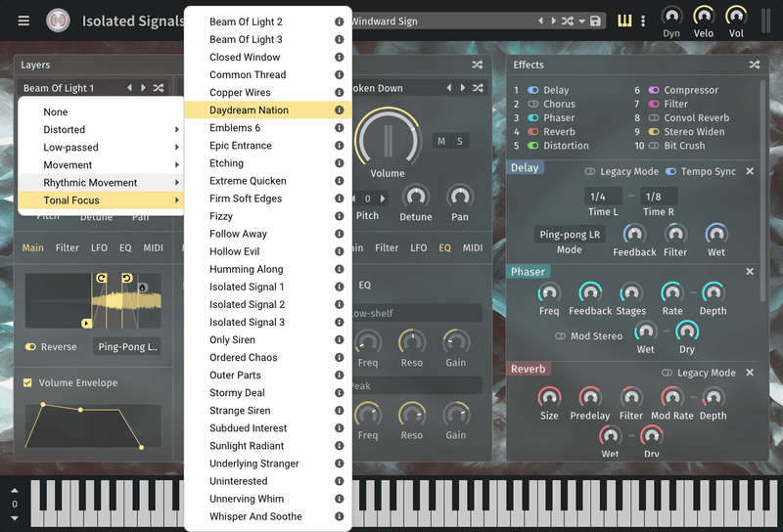Image resolution: width=783 pixels, height=532 pixels.
Task: Randomize effects with the shuffle icon
Action: tap(755, 65)
